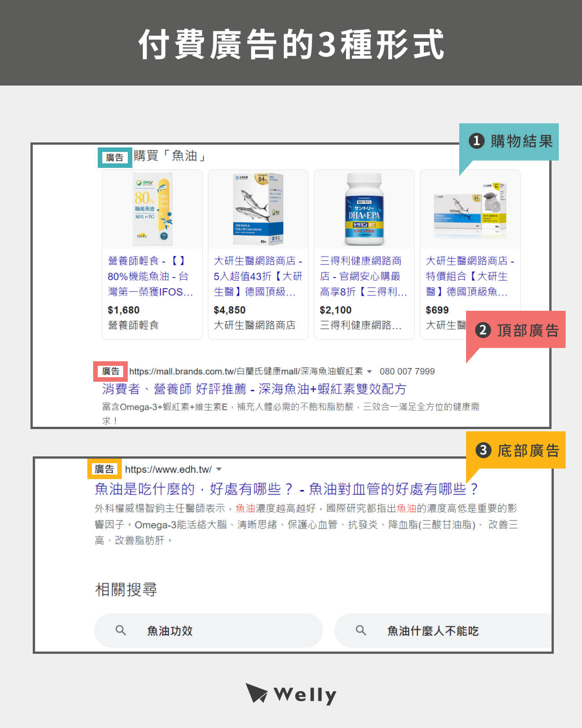Click the 購買「魚油」 shopping heading
This screenshot has height=728, width=582.
point(171,156)
